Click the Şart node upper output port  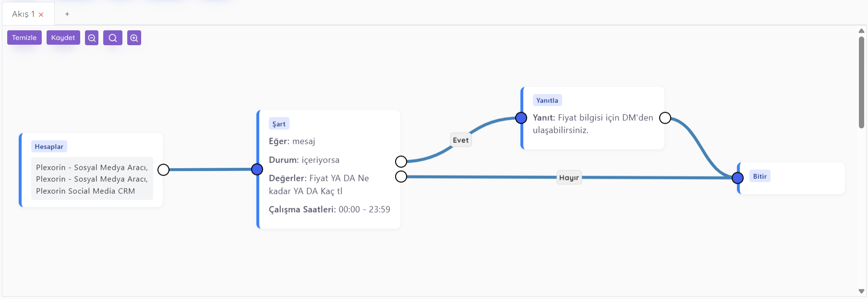pos(401,162)
